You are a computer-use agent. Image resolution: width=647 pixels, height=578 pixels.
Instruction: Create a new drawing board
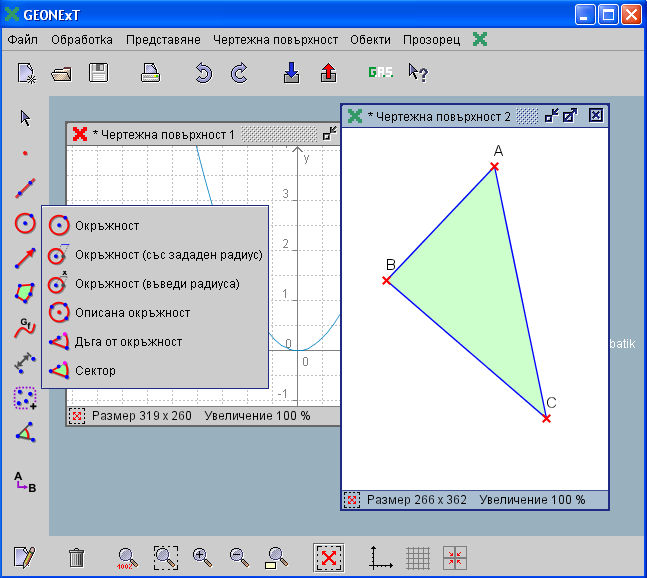coord(26,73)
